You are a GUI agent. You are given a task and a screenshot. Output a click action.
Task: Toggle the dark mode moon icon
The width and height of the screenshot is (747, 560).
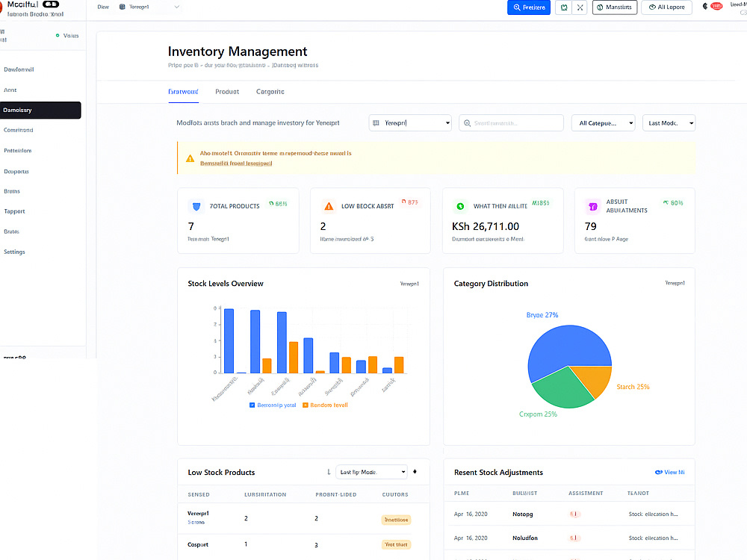click(705, 6)
